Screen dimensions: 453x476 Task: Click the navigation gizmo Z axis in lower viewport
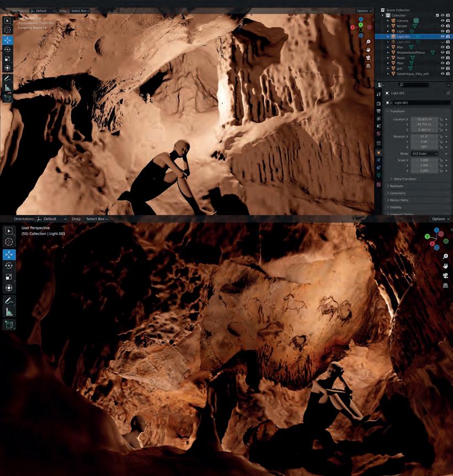pos(436,230)
